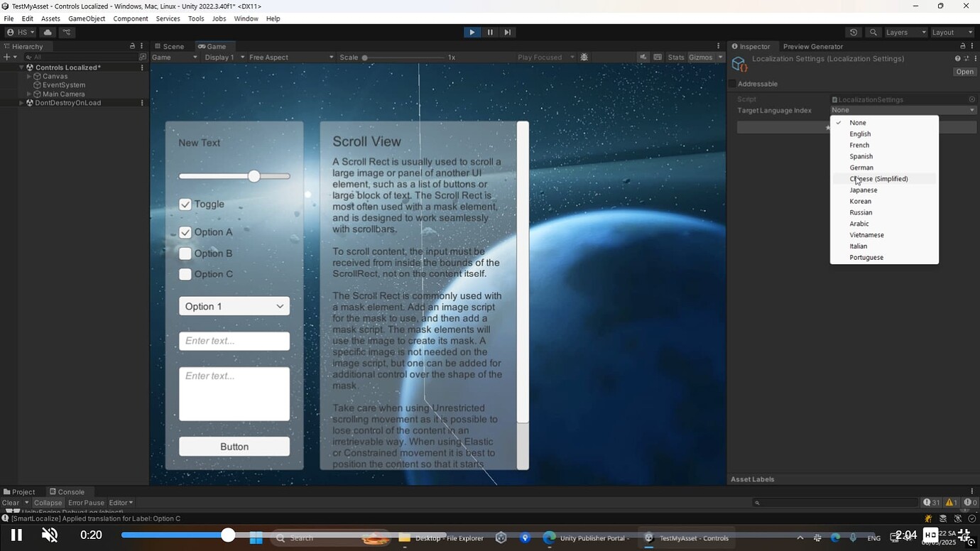980x551 pixels.
Task: Open the Option 1 dropdown
Action: [234, 306]
